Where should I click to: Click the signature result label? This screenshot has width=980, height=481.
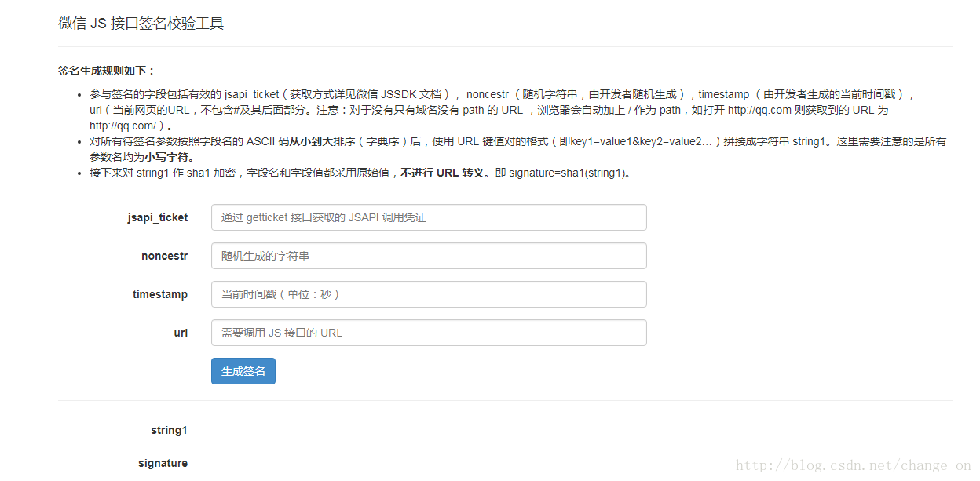[163, 463]
